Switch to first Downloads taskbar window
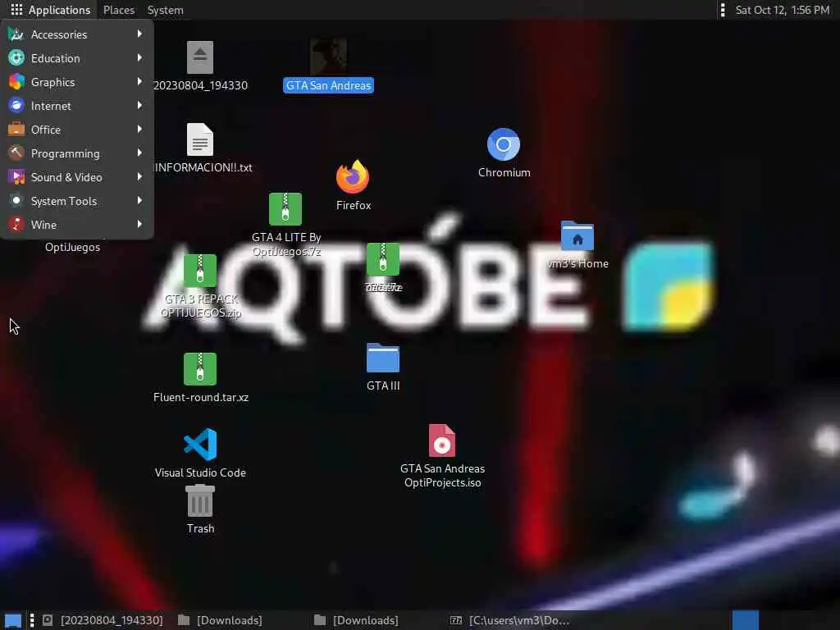Viewport: 840px width, 630px height. point(220,620)
